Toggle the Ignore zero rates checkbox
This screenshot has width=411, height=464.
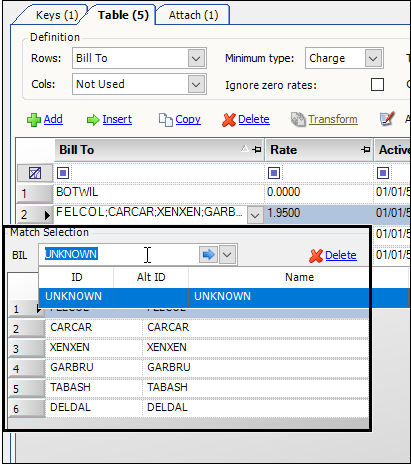(377, 85)
